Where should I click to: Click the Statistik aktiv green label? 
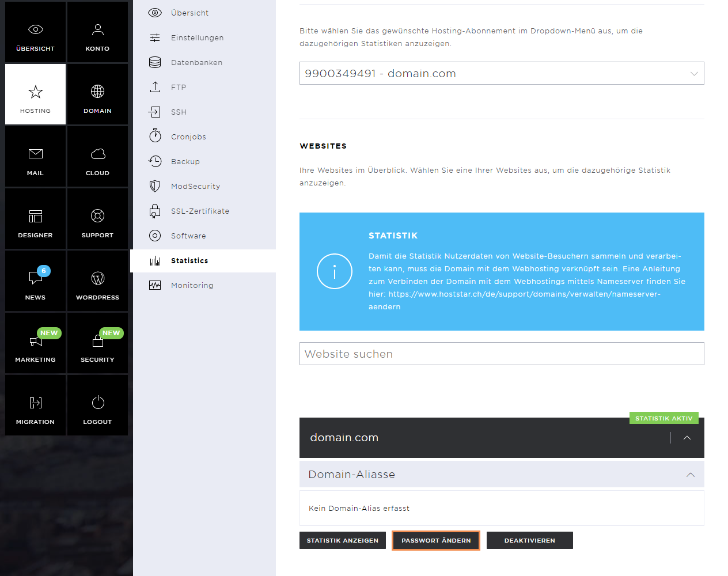664,418
